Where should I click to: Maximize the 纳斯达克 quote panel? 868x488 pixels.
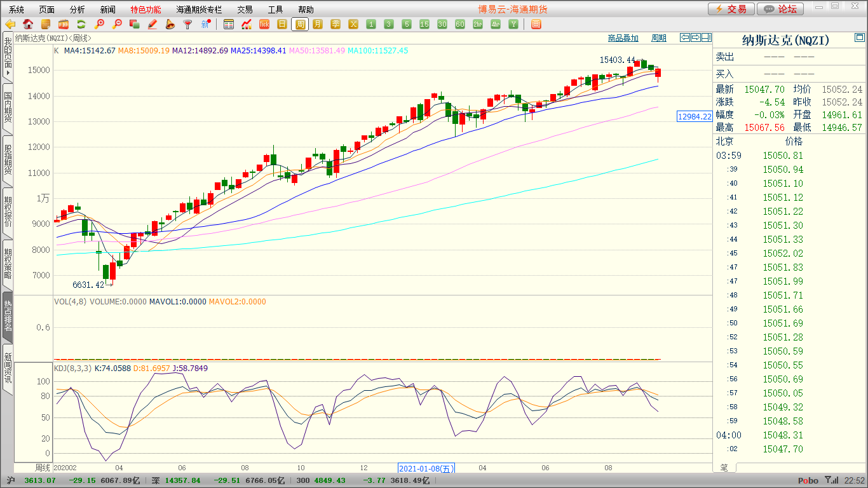click(859, 36)
